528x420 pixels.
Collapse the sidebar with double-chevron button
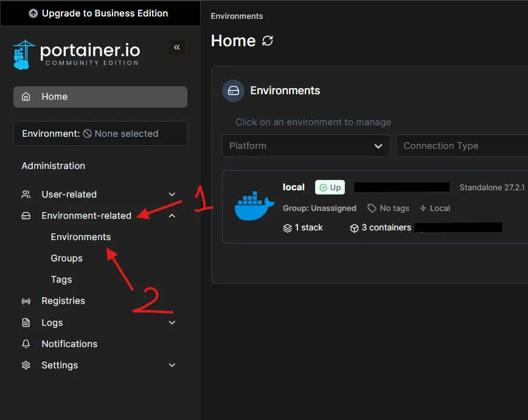[176, 47]
